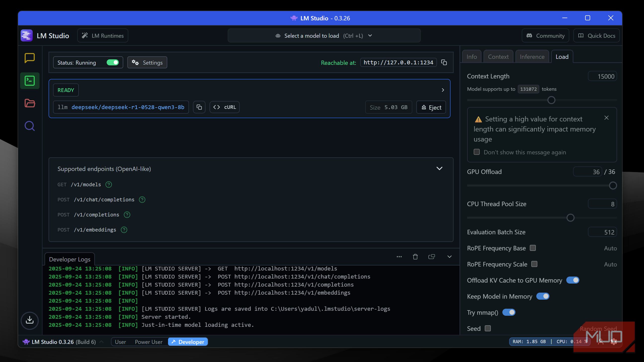Click the LM Studio bot icon in the status bar

(x=26, y=342)
